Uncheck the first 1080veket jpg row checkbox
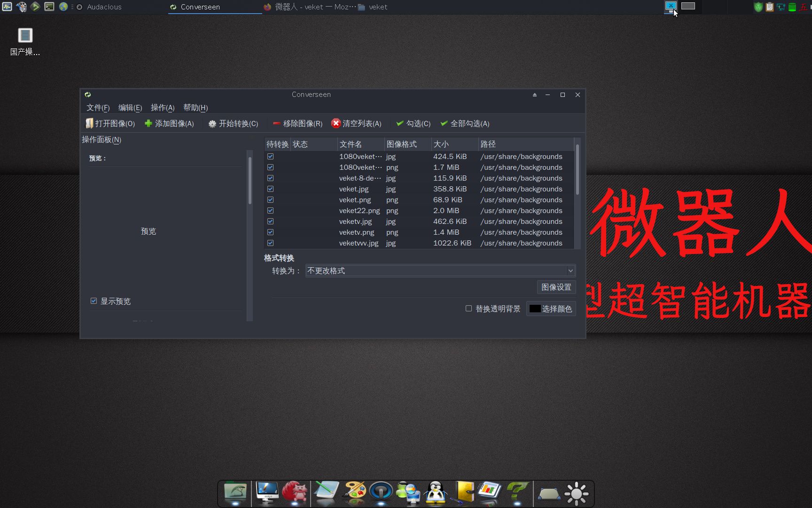This screenshot has width=812, height=508. [270, 156]
